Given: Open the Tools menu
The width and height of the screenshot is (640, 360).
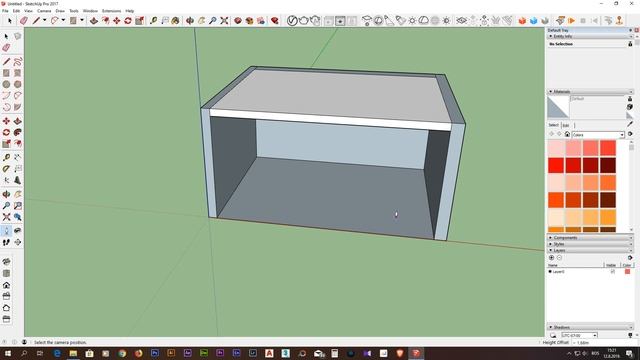Looking at the screenshot, I should click(74, 11).
